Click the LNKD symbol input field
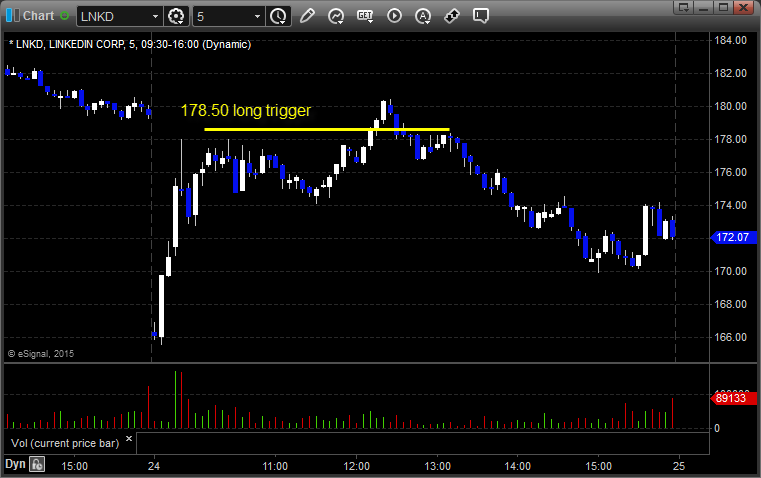 click(x=114, y=16)
